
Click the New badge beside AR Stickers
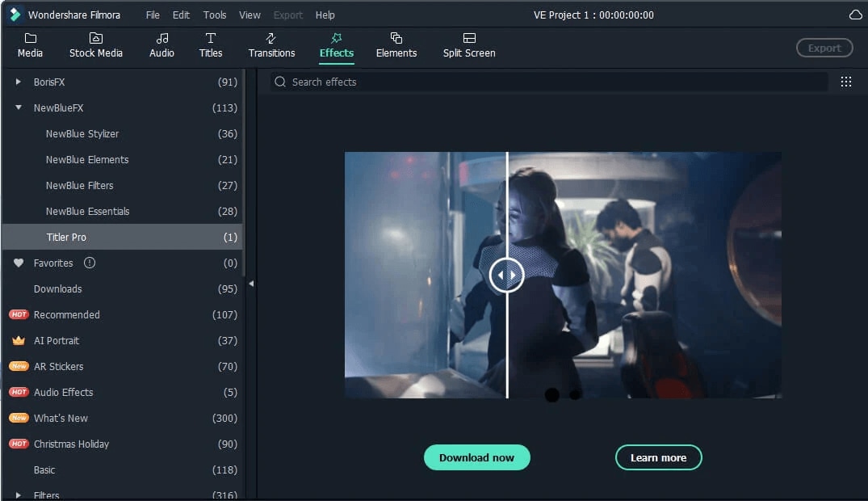pyautogui.click(x=19, y=366)
